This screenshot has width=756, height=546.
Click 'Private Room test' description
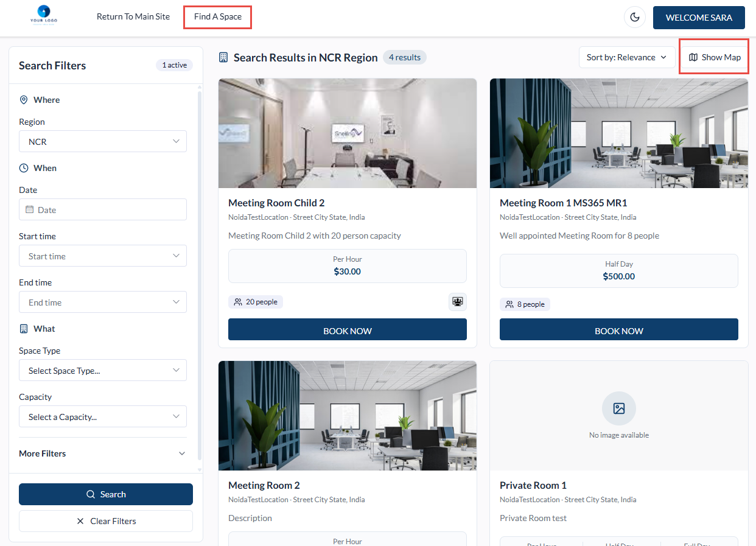pos(533,518)
